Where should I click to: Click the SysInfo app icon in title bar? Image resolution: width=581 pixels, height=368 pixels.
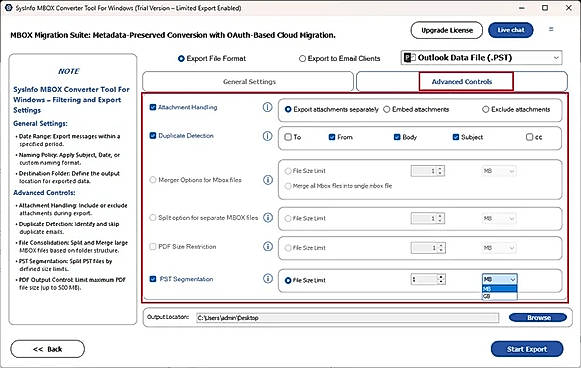tap(9, 7)
